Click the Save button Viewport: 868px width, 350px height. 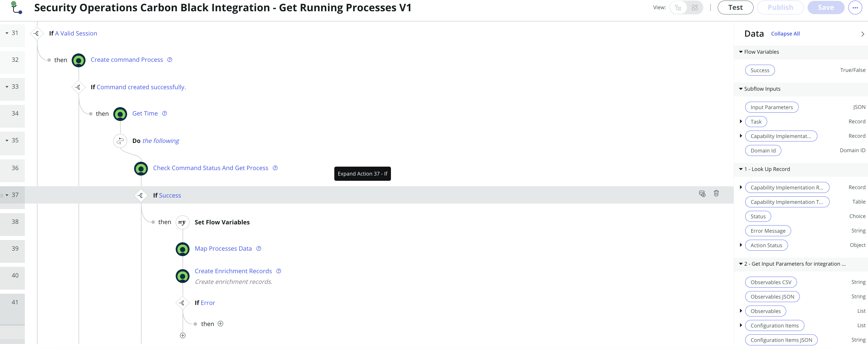[x=826, y=8]
